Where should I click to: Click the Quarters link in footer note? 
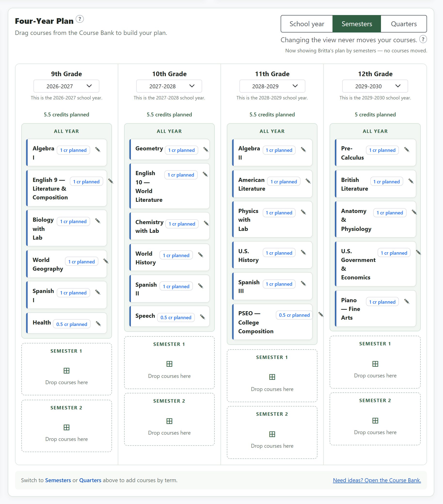pos(90,480)
